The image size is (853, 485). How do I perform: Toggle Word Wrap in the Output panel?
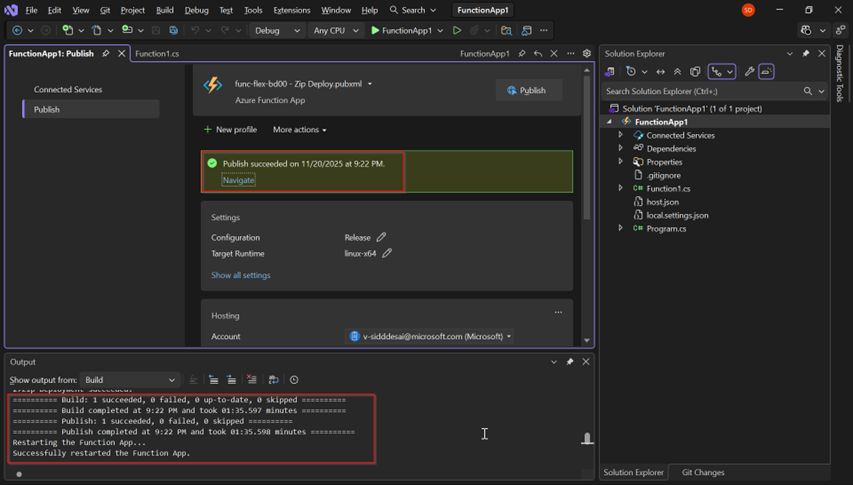(x=273, y=380)
